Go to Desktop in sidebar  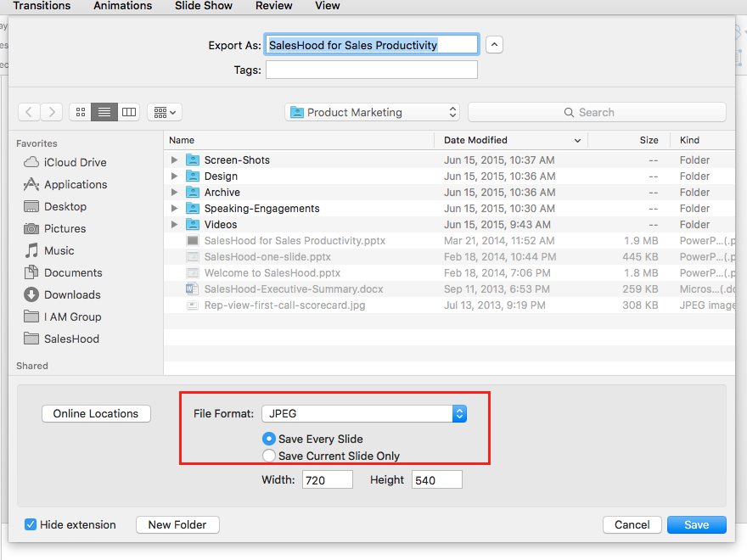click(x=55, y=207)
